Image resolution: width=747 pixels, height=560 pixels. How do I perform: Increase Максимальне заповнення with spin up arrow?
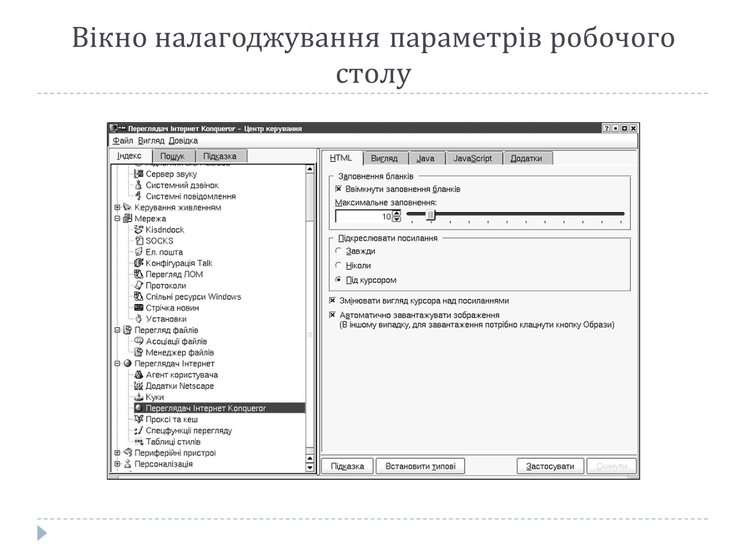pyautogui.click(x=396, y=213)
